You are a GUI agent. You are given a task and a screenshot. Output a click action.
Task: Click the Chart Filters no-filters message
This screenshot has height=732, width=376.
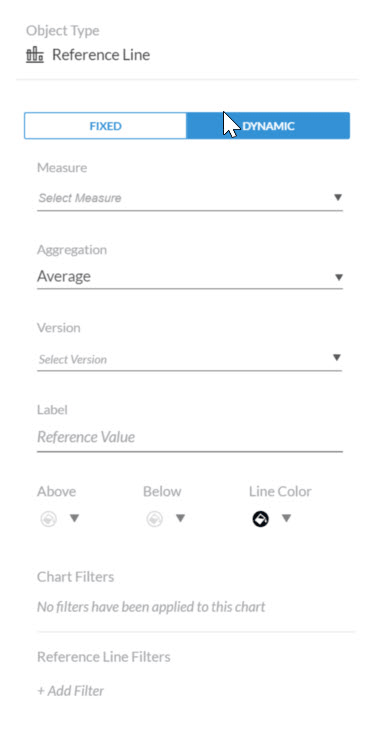tap(151, 606)
